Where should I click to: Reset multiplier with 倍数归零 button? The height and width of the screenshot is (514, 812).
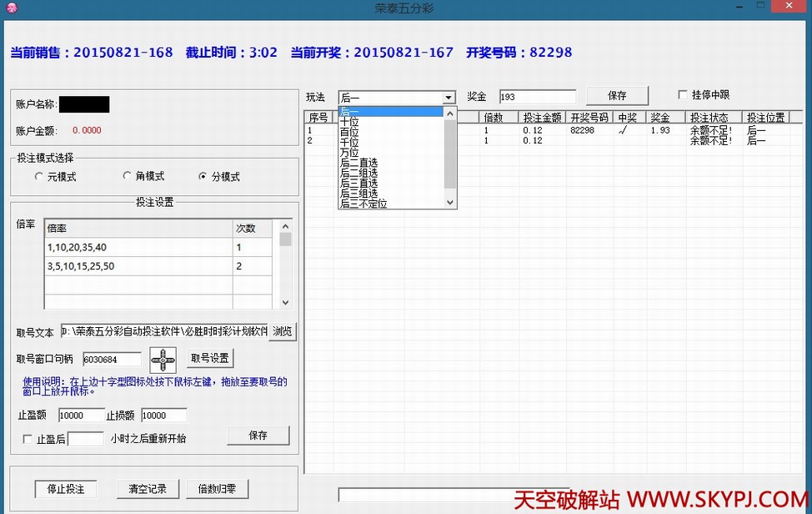tap(218, 489)
